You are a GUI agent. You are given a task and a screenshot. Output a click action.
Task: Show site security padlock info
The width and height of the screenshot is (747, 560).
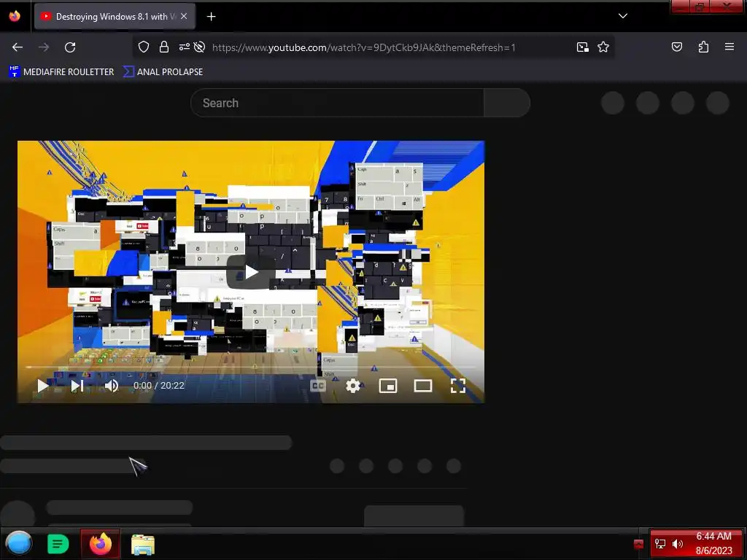pyautogui.click(x=164, y=47)
